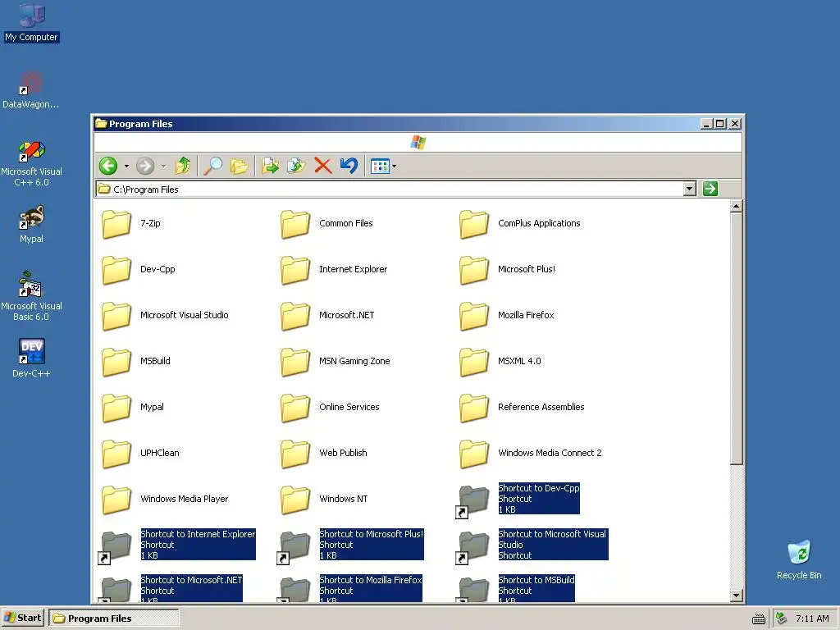Select the Mypal folder in Program Files
This screenshot has height=630, width=840.
click(133, 408)
